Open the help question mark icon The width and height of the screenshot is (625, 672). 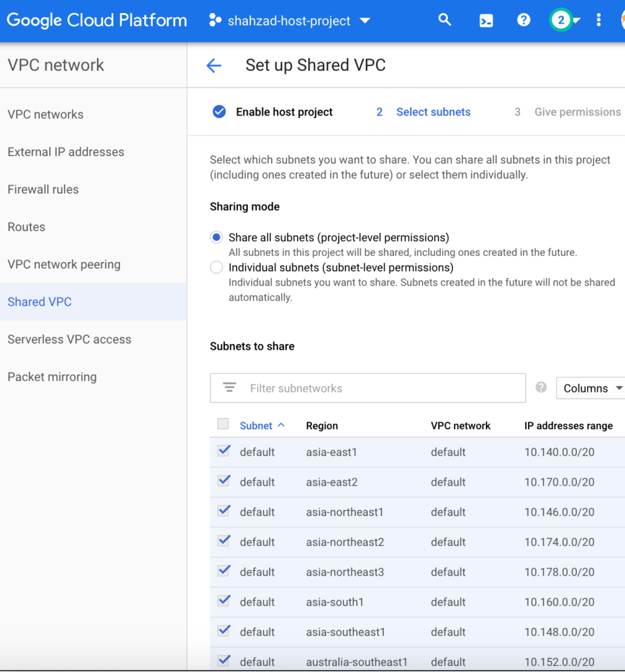pos(523,20)
